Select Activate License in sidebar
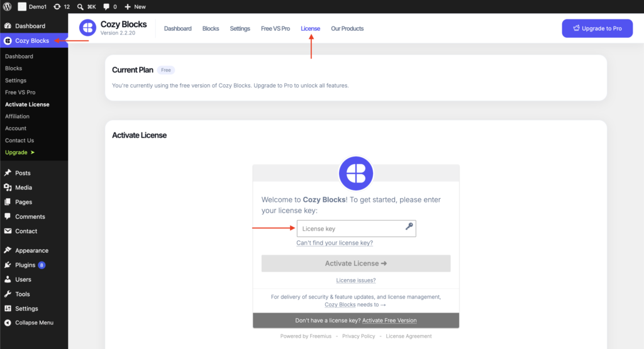The height and width of the screenshot is (349, 644). pyautogui.click(x=27, y=104)
